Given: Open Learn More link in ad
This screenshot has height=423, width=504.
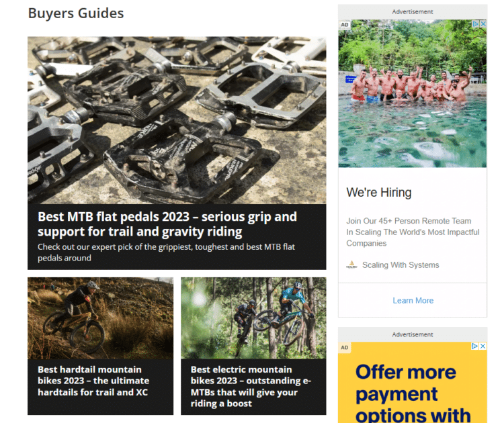Looking at the screenshot, I should [x=413, y=301].
